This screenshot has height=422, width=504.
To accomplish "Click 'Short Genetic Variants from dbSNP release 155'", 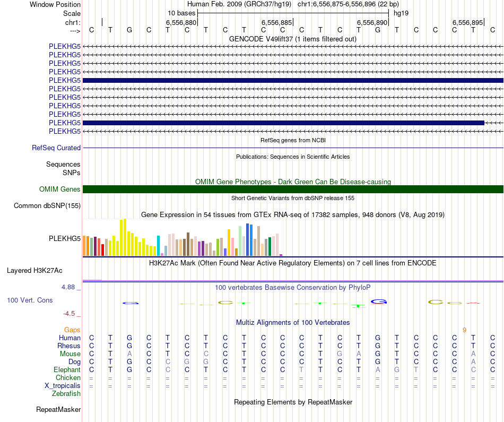I will coord(293,198).
